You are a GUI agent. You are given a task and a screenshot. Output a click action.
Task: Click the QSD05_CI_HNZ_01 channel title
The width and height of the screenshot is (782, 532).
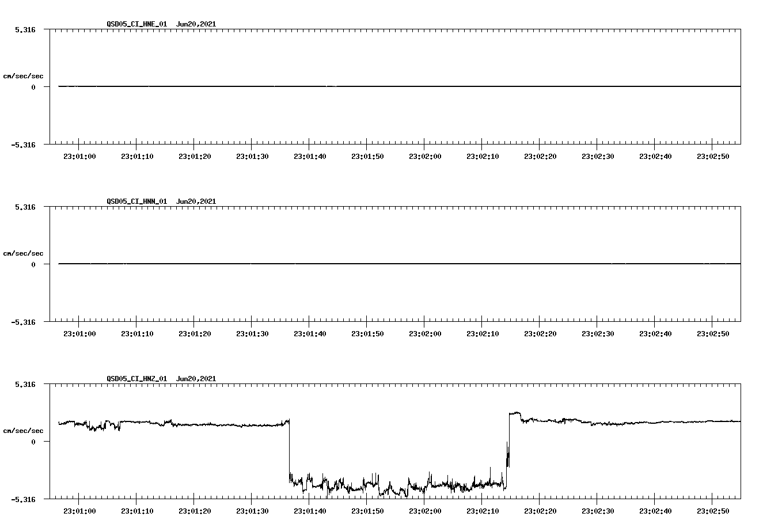pyautogui.click(x=136, y=379)
